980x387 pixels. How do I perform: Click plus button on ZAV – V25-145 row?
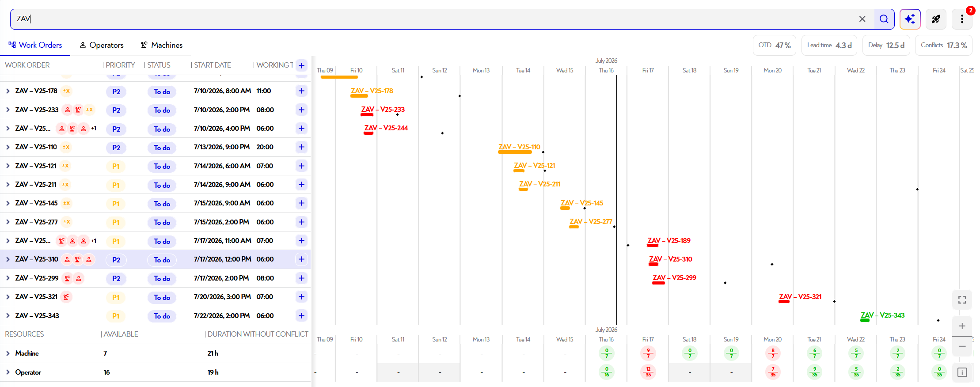pos(302,203)
